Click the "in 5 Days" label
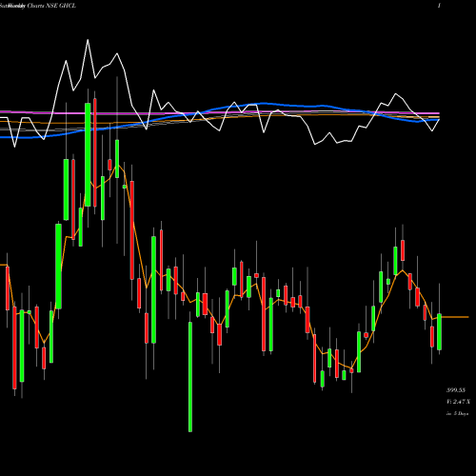 click(x=458, y=413)
